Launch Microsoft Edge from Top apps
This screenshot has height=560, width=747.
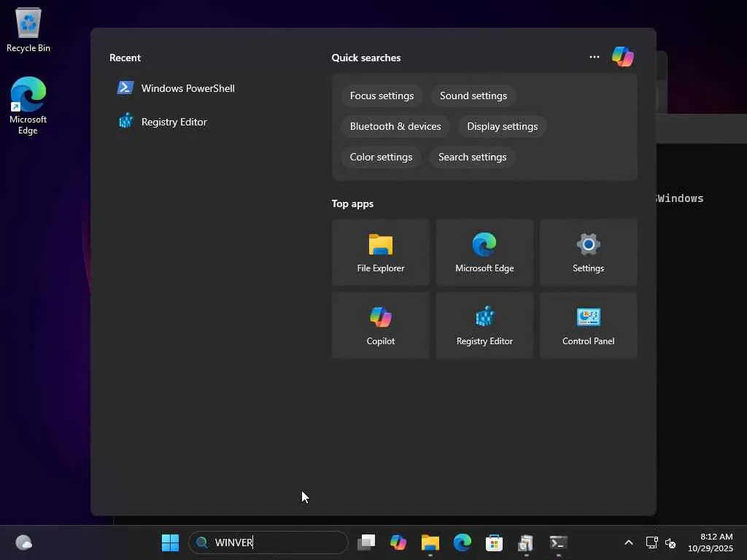(x=484, y=252)
